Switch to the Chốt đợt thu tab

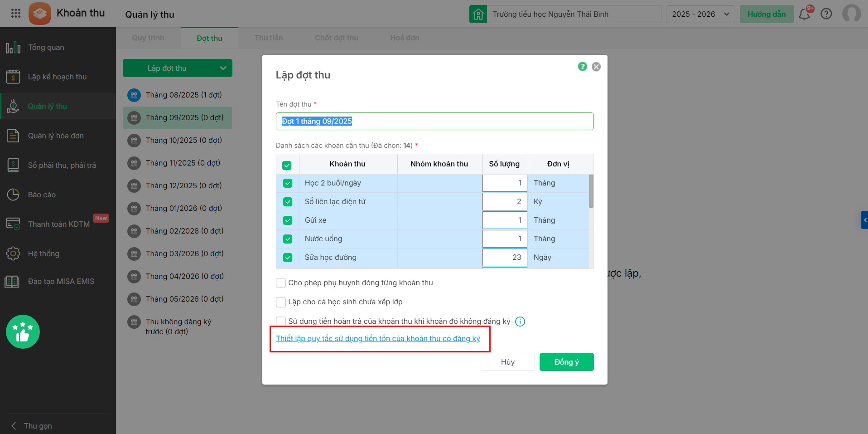pos(337,38)
